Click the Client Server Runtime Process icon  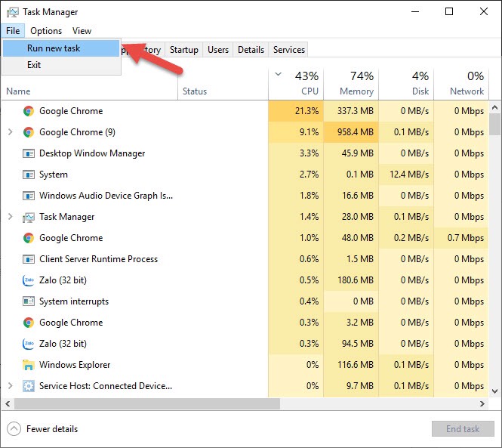point(29,259)
